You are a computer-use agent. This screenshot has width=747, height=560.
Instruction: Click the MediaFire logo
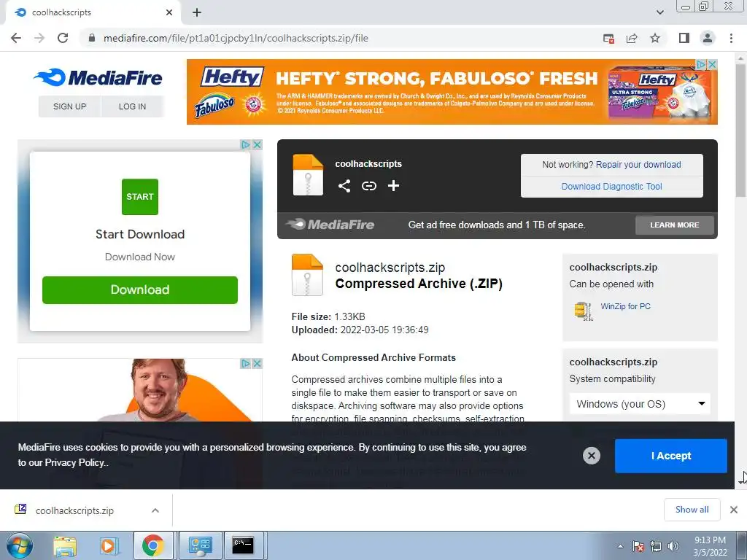98,77
